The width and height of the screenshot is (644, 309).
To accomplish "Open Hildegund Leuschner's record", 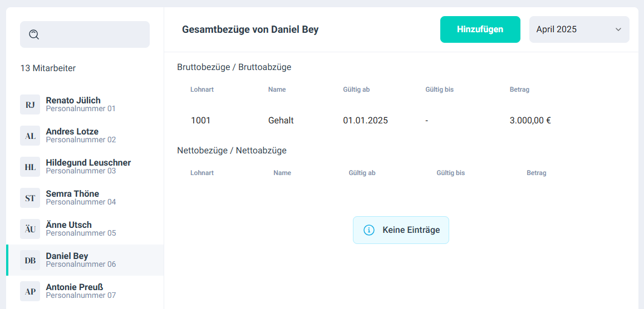I will (89, 163).
